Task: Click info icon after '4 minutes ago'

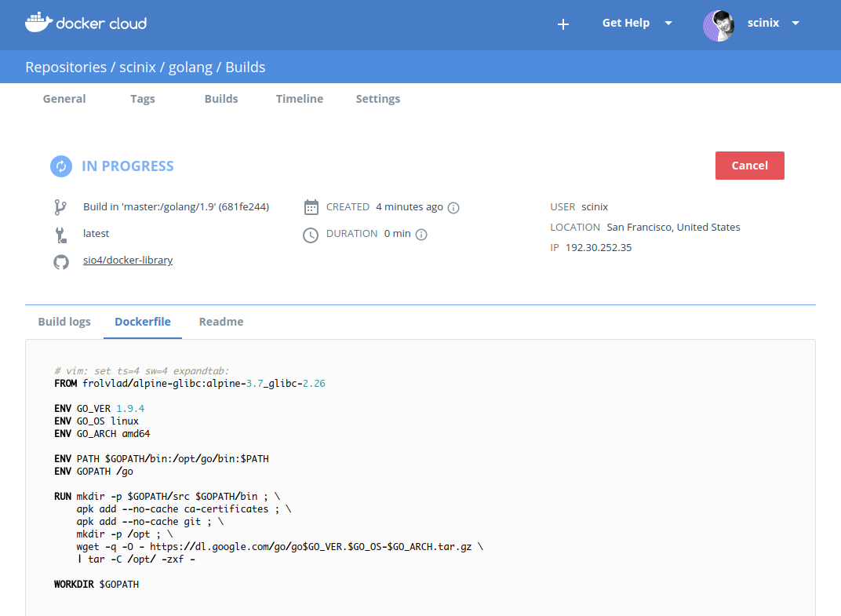Action: pos(453,208)
